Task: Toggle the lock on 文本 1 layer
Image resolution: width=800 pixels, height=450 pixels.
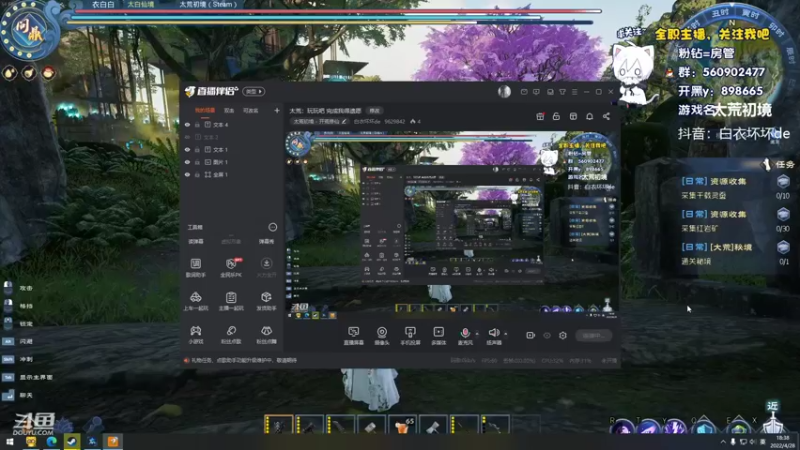Action: pyautogui.click(x=197, y=149)
